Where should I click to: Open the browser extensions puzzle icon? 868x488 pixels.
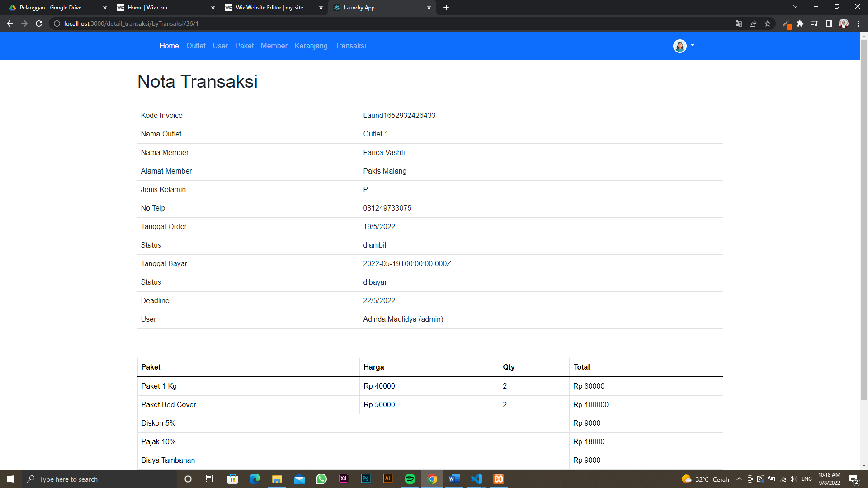click(800, 23)
